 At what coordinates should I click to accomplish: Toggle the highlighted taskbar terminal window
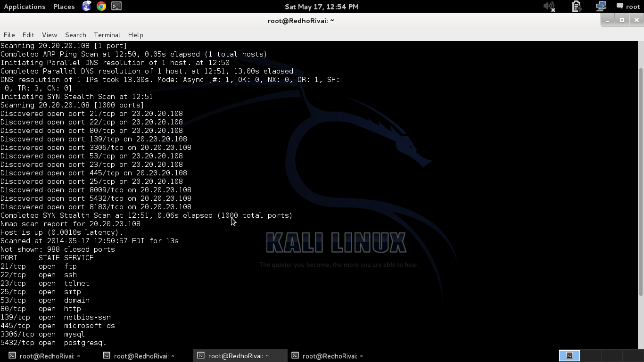point(238,355)
